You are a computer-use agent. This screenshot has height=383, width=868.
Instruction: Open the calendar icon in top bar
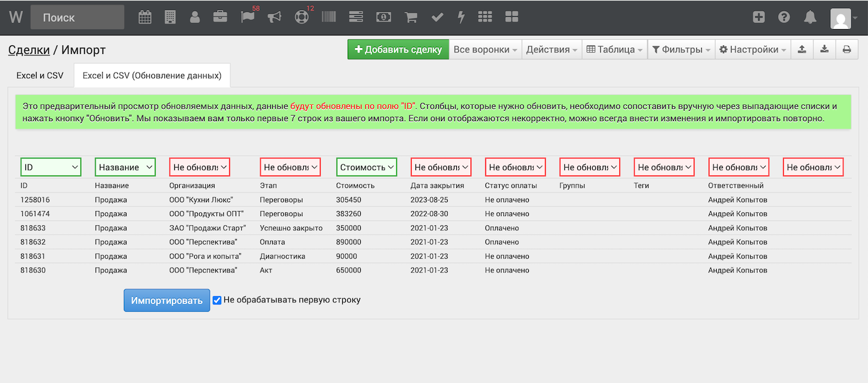(x=144, y=17)
